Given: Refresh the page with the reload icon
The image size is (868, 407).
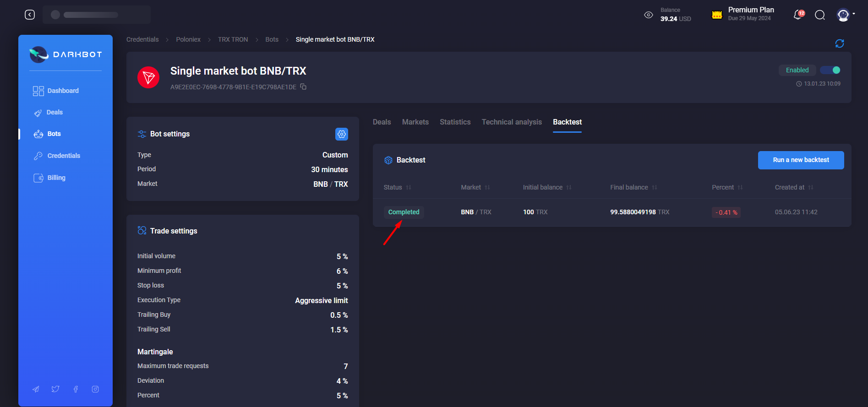Looking at the screenshot, I should 840,43.
